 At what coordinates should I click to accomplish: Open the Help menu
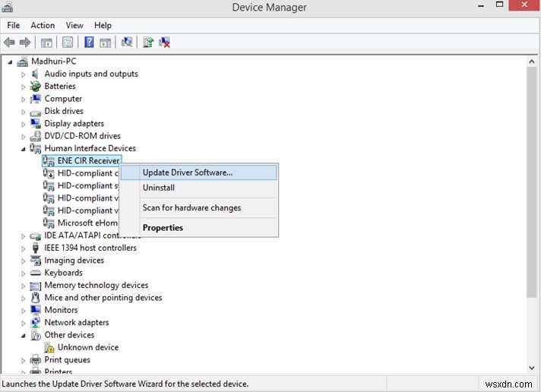[103, 25]
